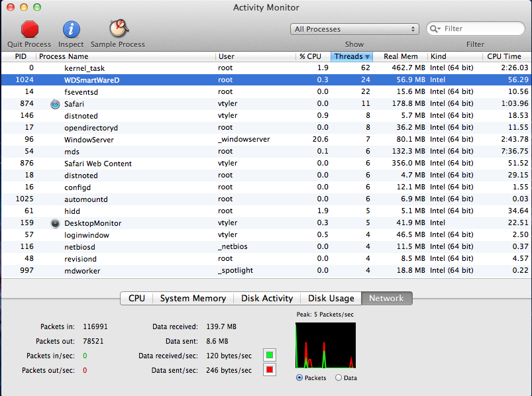Viewport: 532px width, 396px height.
Task: Select the kernel_task process row
Action: pos(266,68)
